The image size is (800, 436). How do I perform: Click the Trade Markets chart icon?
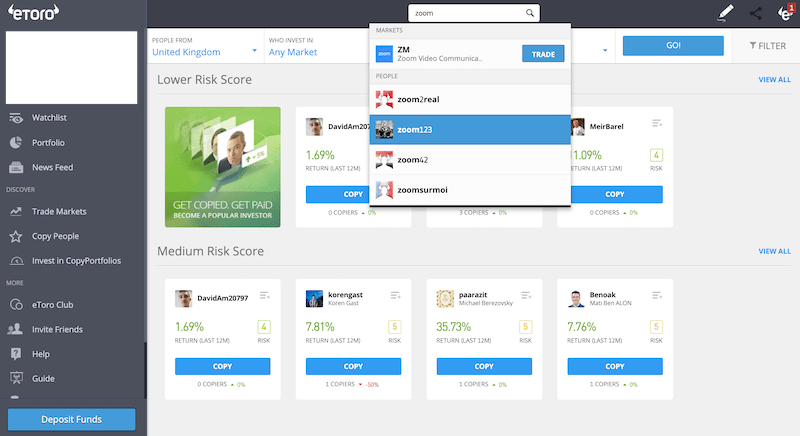tap(16, 211)
